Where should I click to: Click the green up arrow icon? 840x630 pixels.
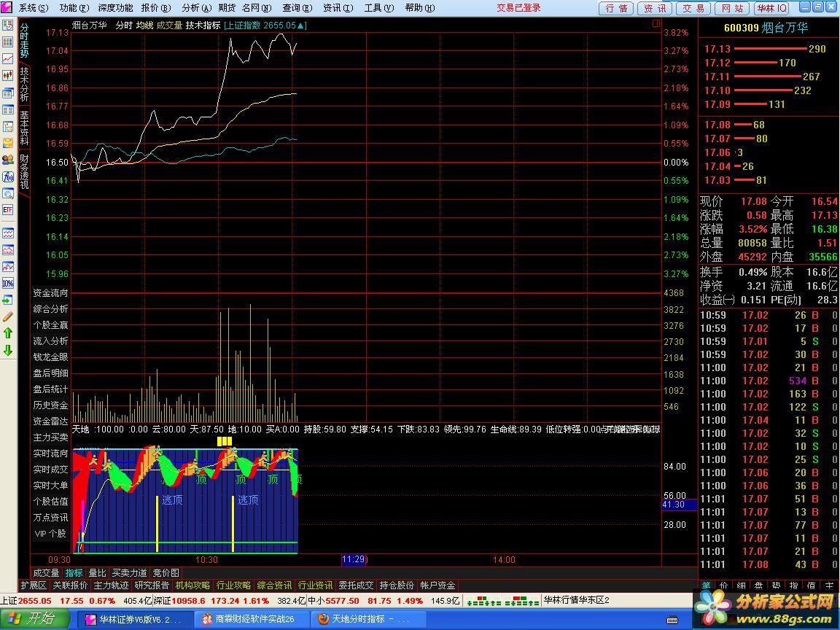point(7,333)
